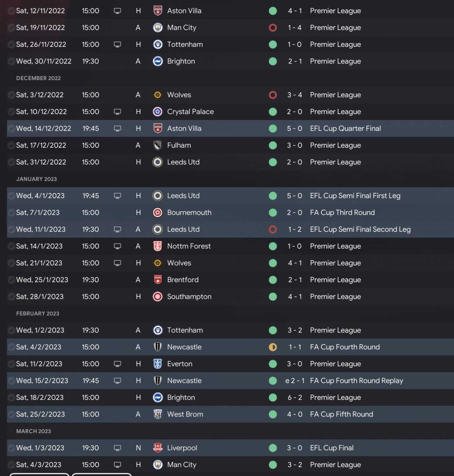
Task: Open Crystal Palace via its club badge
Action: click(157, 112)
